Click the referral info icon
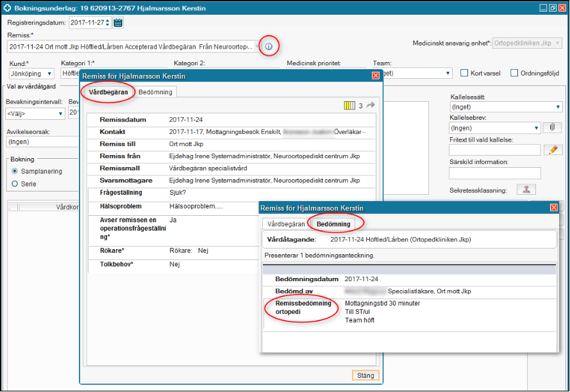This screenshot has width=570, height=392. 269,46
